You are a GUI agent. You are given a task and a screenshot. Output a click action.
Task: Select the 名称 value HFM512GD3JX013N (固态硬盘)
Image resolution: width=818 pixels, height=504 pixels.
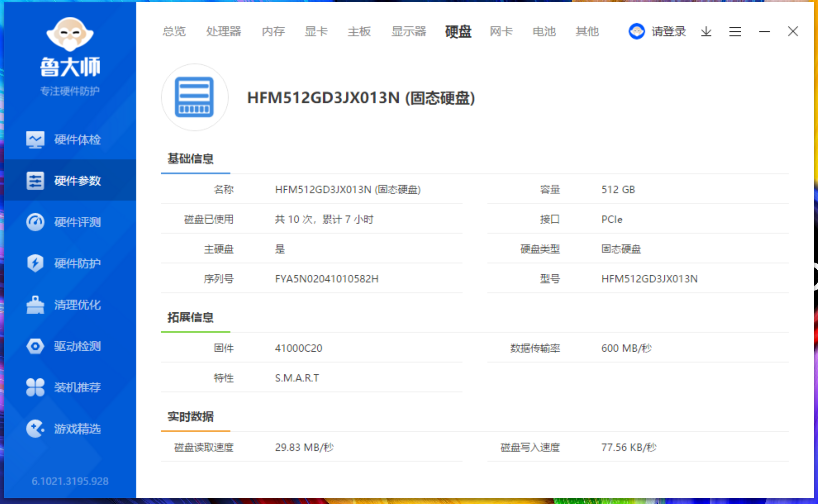click(348, 190)
